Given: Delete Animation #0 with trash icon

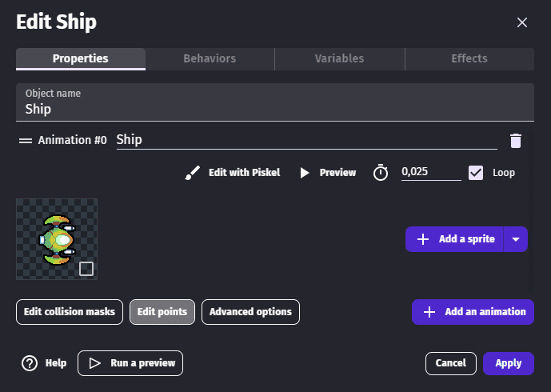Looking at the screenshot, I should 516,141.
